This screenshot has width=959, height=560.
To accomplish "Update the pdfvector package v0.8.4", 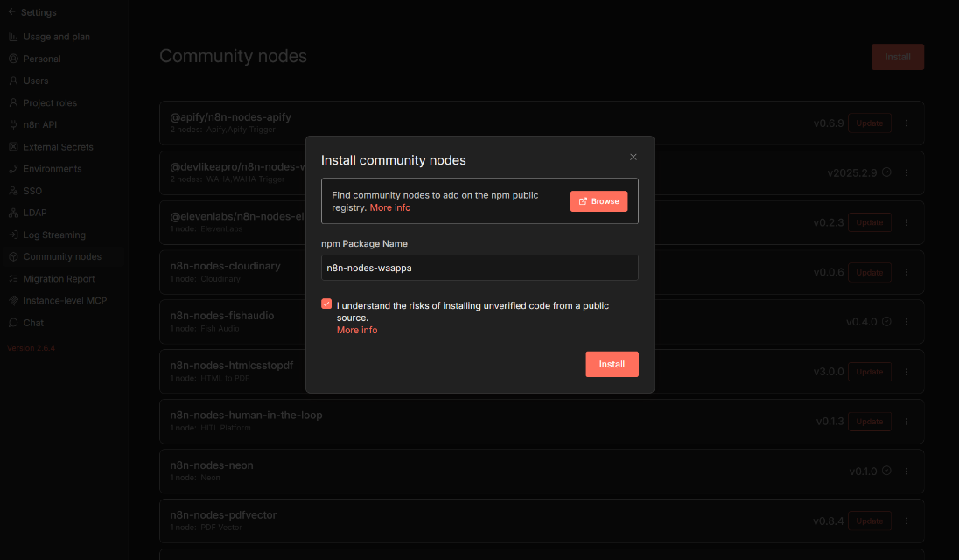I will click(x=869, y=521).
